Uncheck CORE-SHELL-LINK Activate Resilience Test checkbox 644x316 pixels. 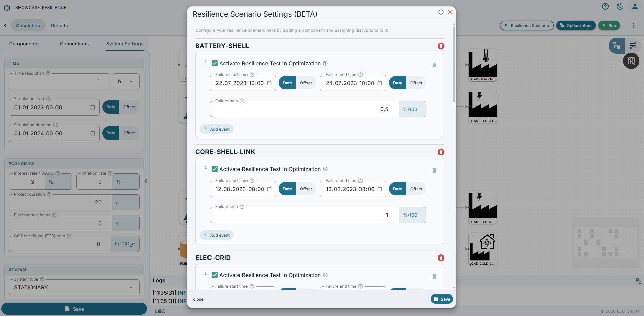214,169
